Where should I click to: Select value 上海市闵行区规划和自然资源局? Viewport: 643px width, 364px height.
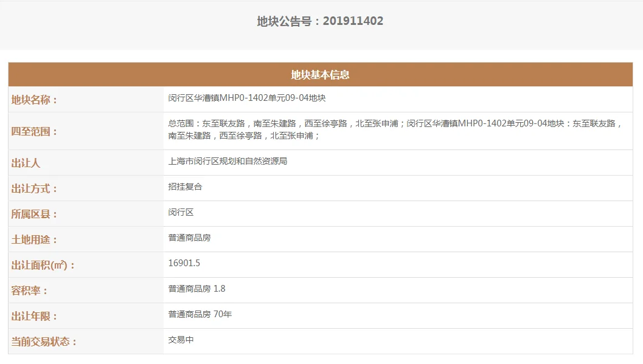click(228, 161)
